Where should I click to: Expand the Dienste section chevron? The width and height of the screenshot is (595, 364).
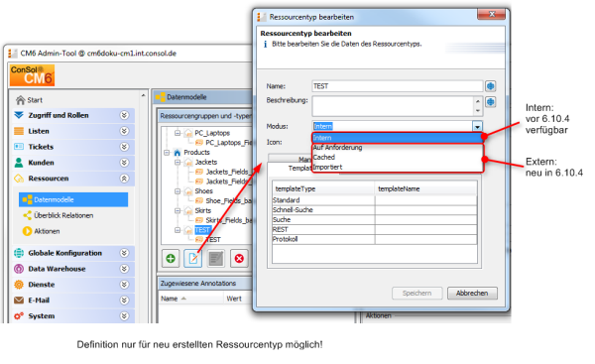tap(124, 285)
